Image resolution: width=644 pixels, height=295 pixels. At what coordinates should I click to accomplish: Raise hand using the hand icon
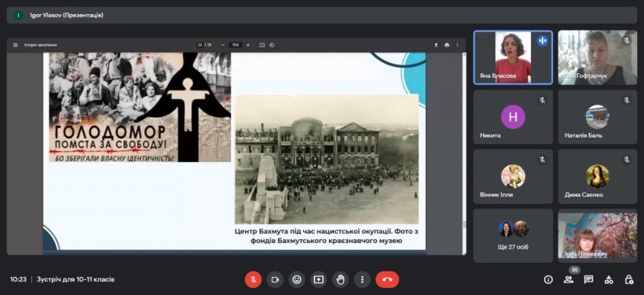340,280
